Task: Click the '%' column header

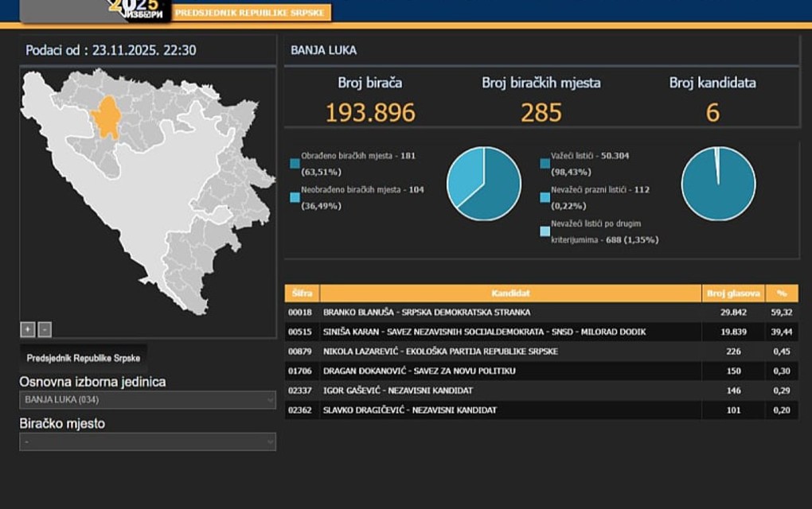Action: coord(782,293)
